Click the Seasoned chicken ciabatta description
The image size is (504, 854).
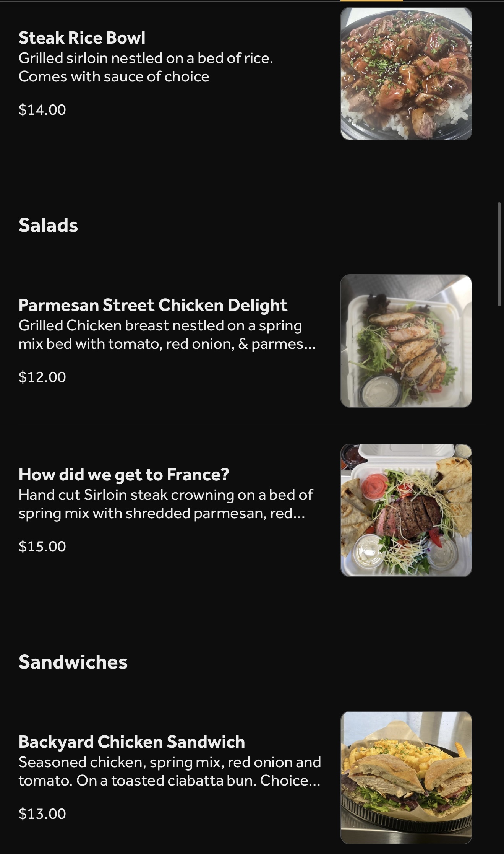point(169,771)
